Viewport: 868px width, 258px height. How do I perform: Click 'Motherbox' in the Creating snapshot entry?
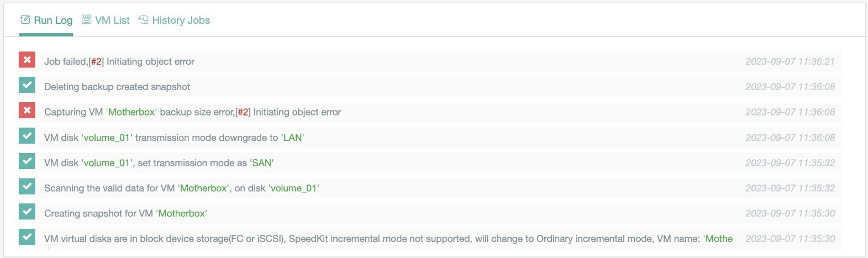(x=182, y=213)
